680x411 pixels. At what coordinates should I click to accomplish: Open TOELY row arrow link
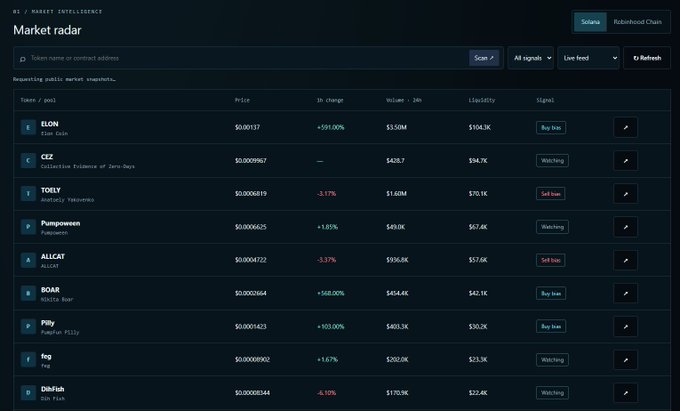[625, 194]
